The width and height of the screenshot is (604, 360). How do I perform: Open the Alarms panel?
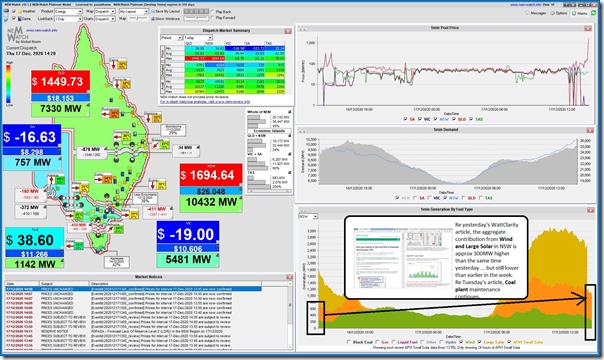click(580, 13)
